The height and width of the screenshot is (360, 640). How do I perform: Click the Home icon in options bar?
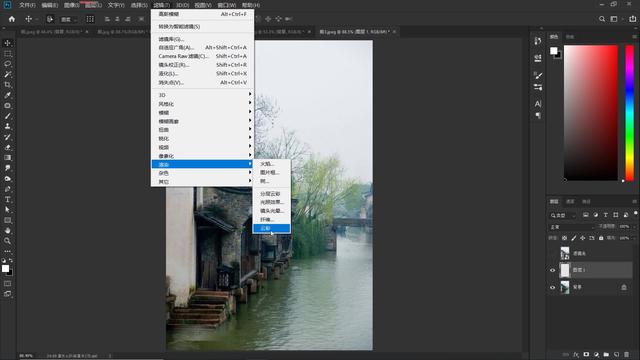pyautogui.click(x=11, y=19)
